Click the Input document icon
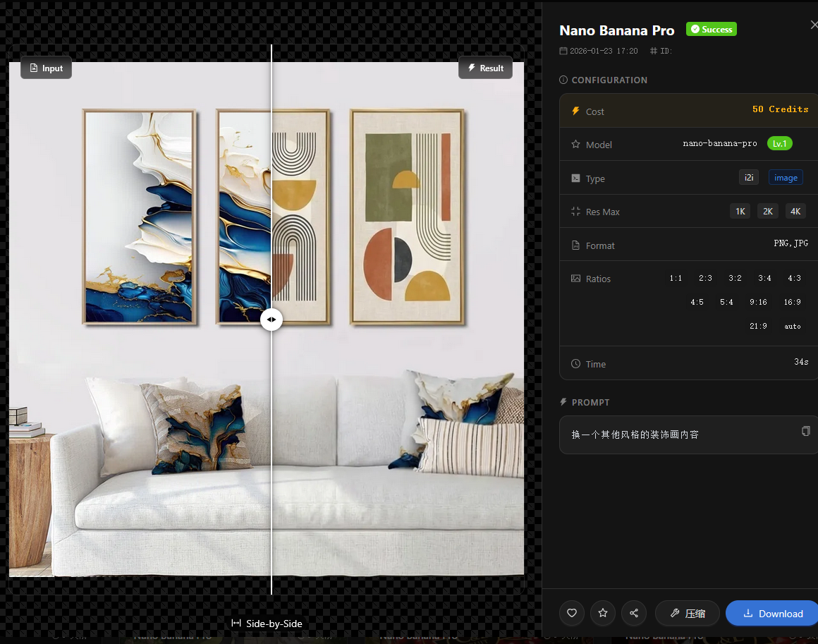This screenshot has height=644, width=818. pos(34,68)
